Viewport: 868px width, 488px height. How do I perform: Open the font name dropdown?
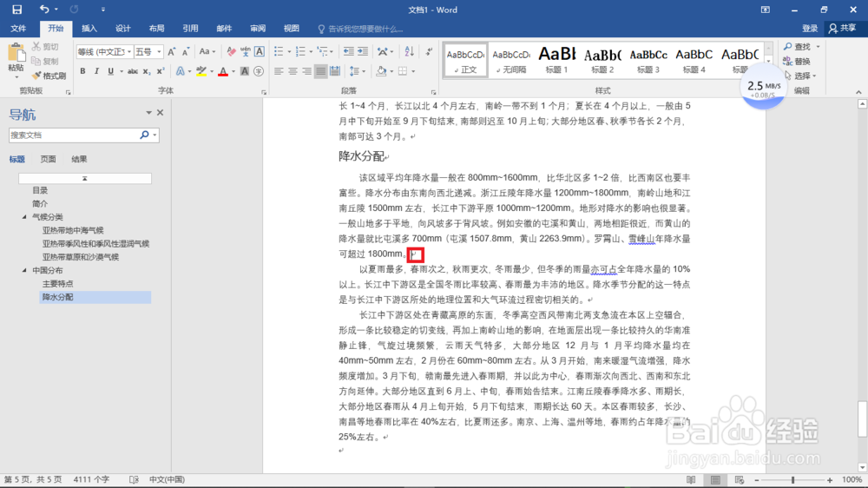coord(129,51)
